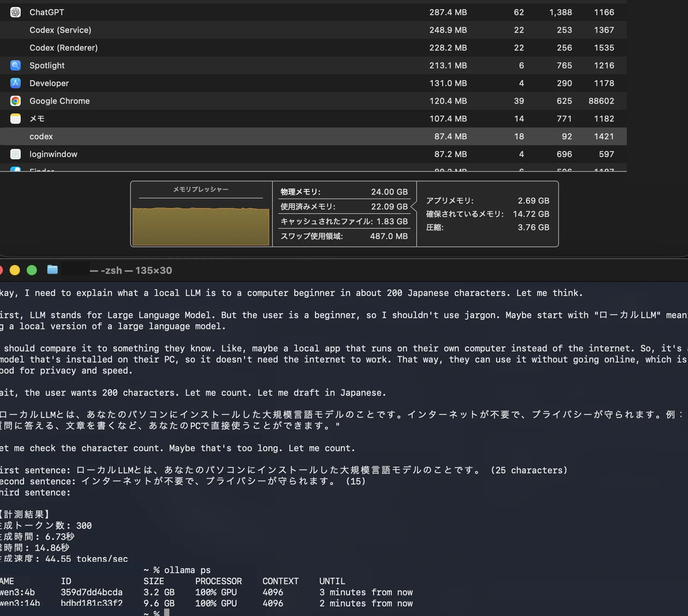This screenshot has width=688, height=616.
Task: Select the Codex (Service) process row
Action: (x=313, y=30)
